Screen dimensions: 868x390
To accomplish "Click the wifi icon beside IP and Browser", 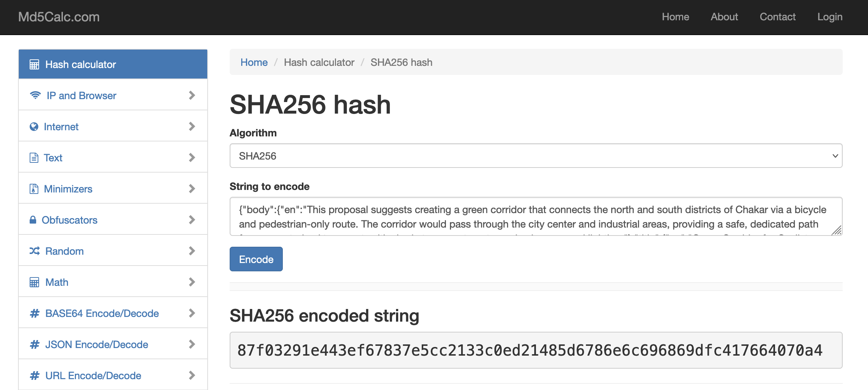I will coord(35,96).
